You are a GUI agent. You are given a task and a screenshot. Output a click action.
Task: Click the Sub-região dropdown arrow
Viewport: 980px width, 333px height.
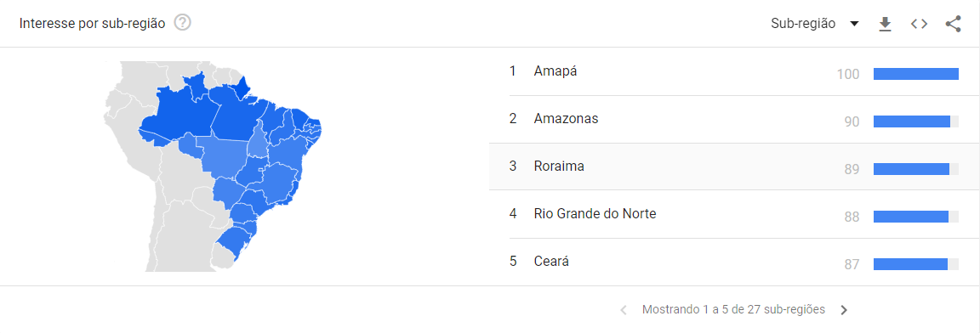(x=854, y=25)
